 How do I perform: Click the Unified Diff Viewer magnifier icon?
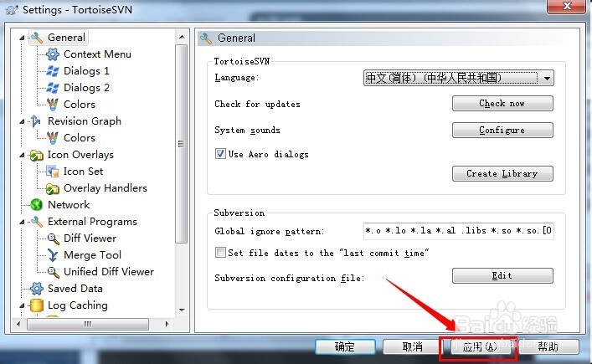53,272
